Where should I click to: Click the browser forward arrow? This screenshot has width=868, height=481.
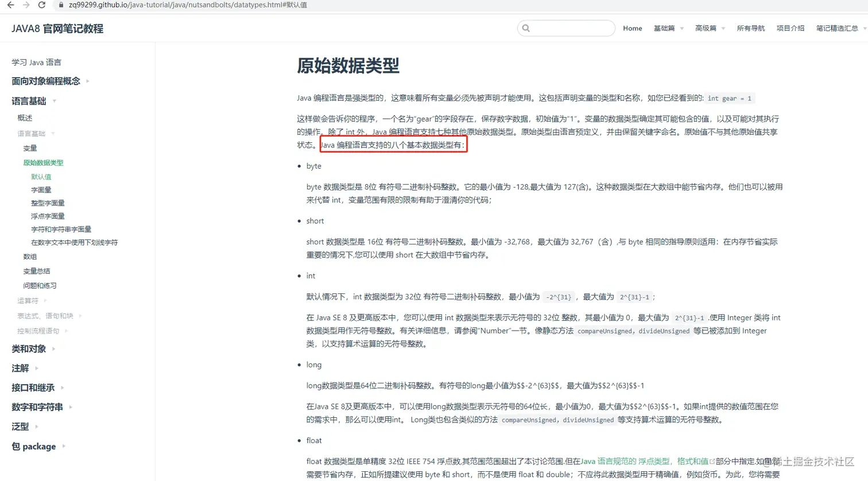[26, 5]
